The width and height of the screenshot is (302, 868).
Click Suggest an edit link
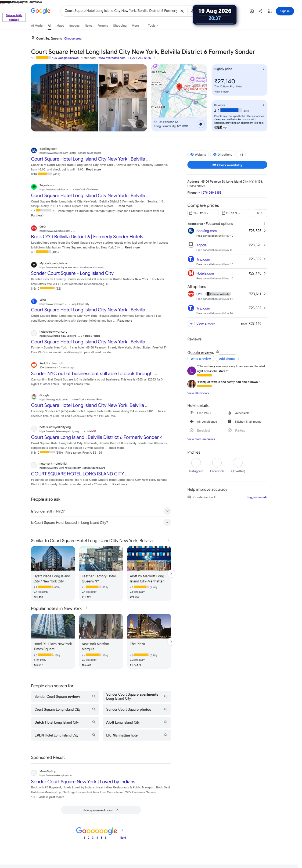pos(257,497)
